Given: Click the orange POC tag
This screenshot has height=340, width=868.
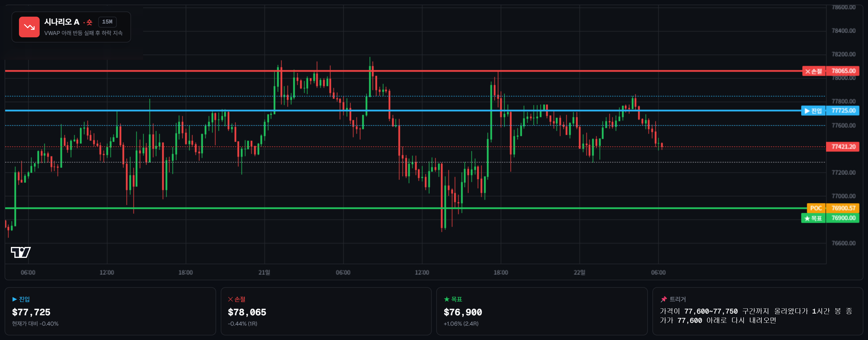Looking at the screenshot, I should (816, 208).
